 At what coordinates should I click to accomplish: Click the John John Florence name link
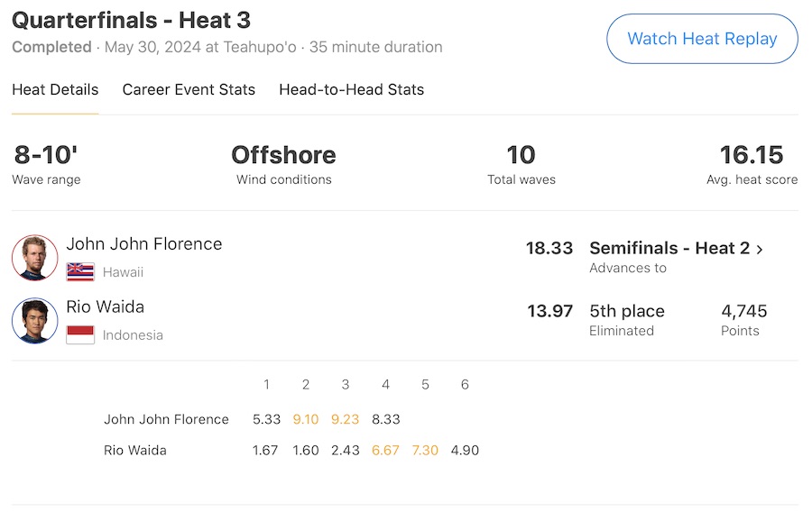click(144, 243)
